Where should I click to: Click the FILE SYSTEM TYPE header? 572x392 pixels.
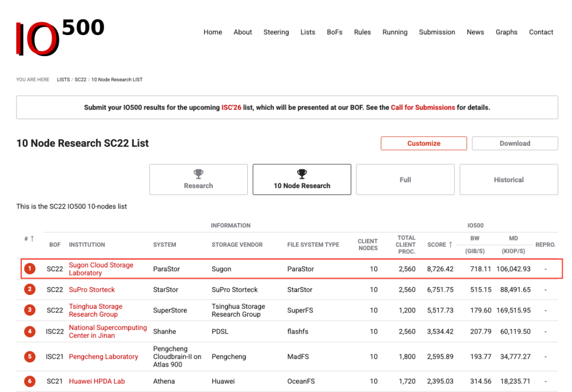[x=313, y=245]
